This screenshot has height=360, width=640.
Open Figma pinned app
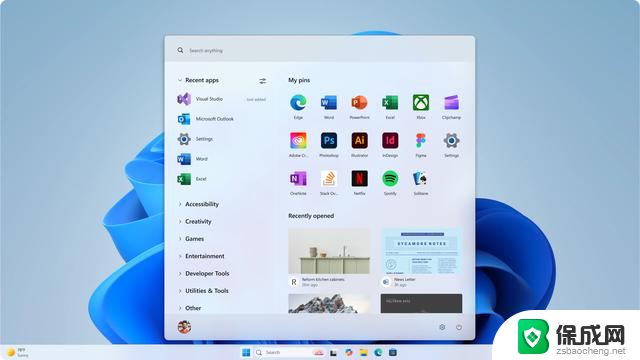click(421, 144)
